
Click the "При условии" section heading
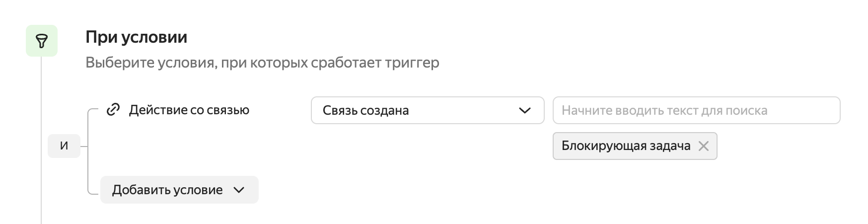point(136,37)
